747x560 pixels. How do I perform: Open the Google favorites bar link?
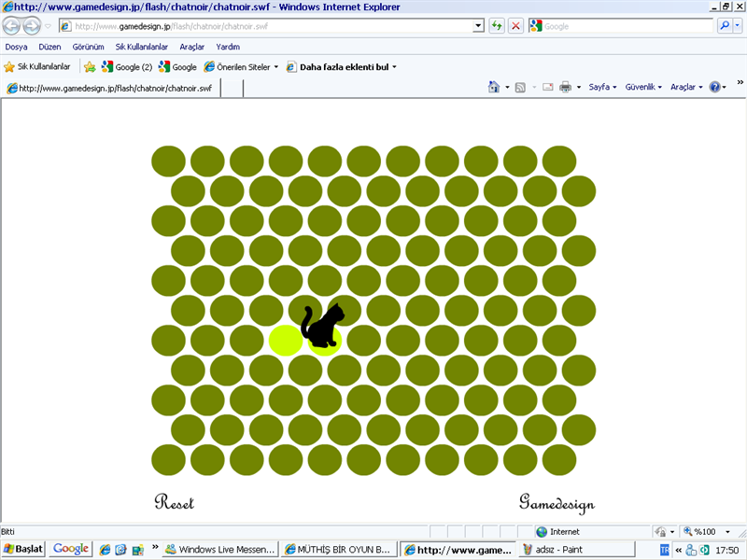coord(177,67)
